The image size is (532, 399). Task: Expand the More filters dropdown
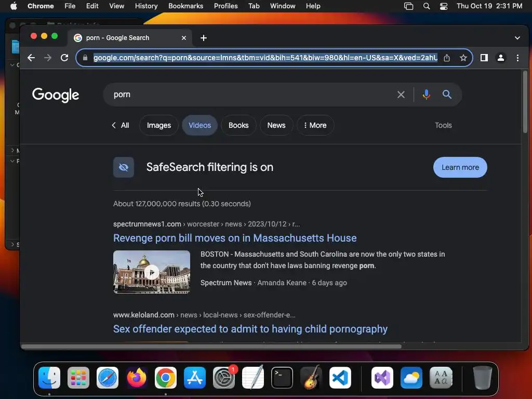(315, 125)
